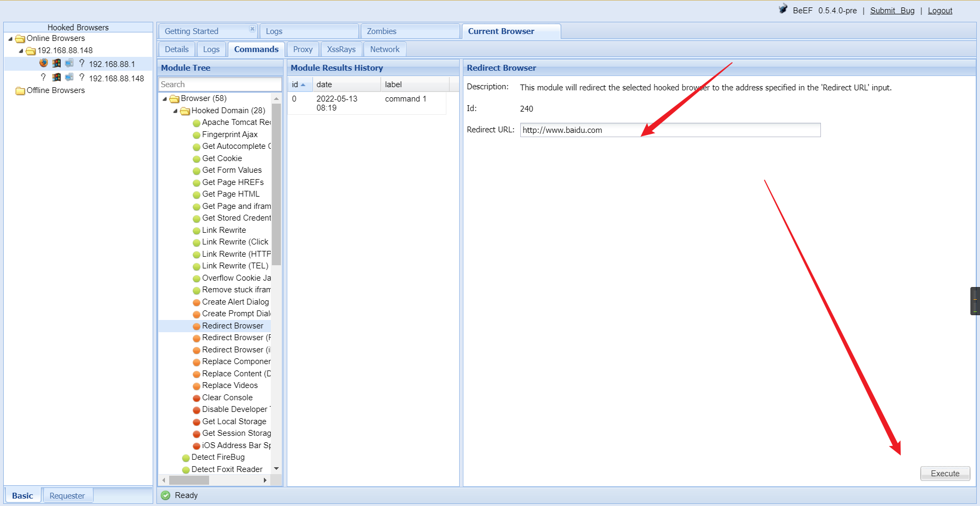
Task: Click the green dot beside Get Cookie
Action: (196, 159)
